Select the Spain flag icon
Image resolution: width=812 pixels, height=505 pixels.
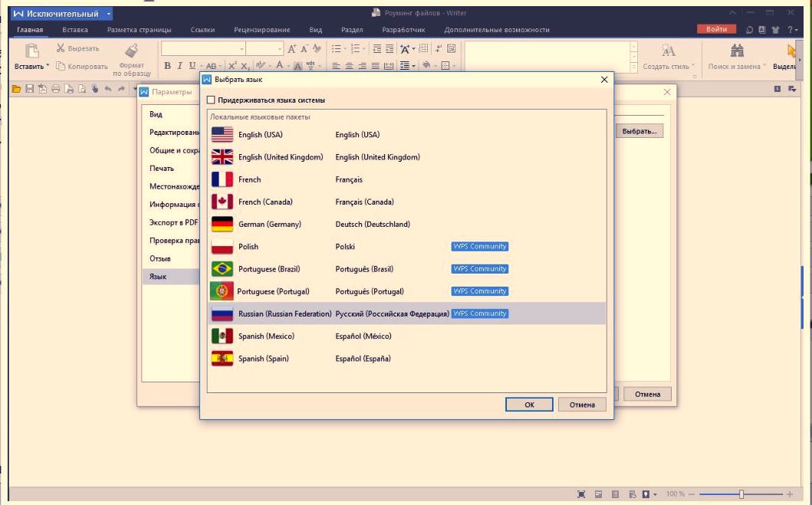(222, 359)
